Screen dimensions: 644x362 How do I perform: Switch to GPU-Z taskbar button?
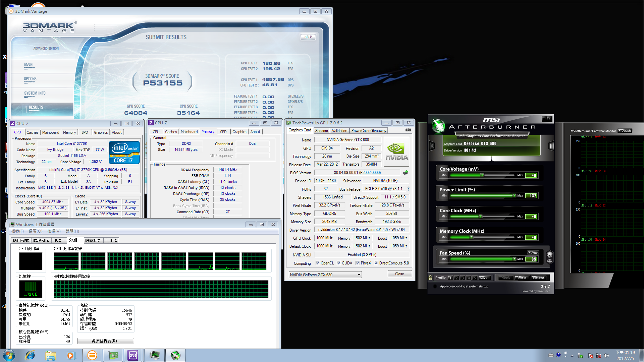pyautogui.click(x=113, y=355)
